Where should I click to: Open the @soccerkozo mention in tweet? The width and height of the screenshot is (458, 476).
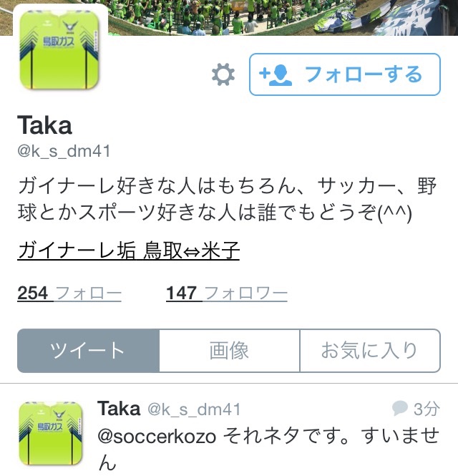[157, 437]
